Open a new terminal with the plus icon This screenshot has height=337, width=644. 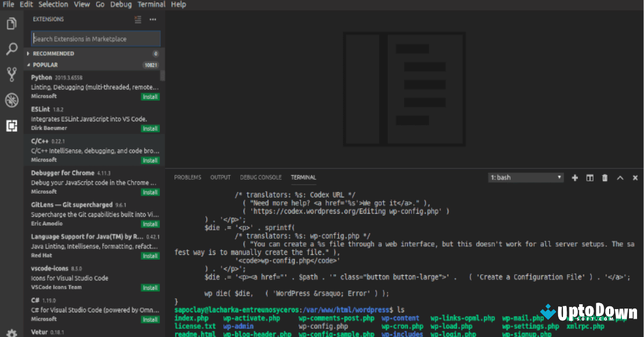(x=574, y=178)
